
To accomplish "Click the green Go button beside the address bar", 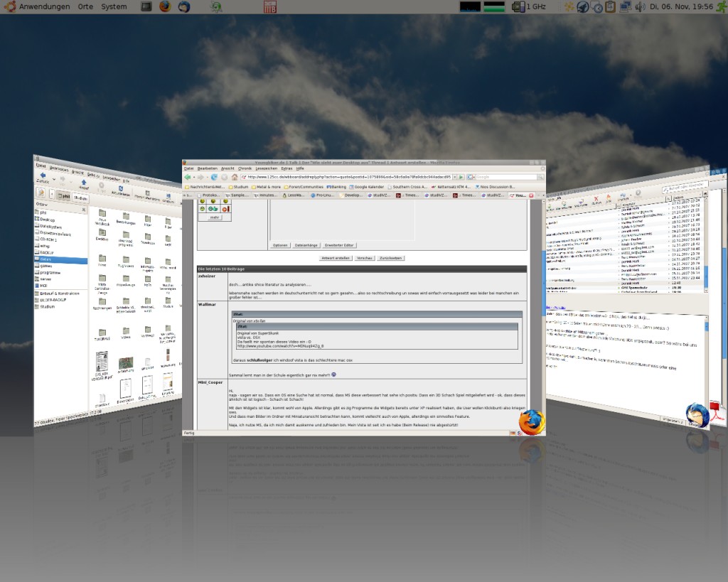I will click(461, 177).
